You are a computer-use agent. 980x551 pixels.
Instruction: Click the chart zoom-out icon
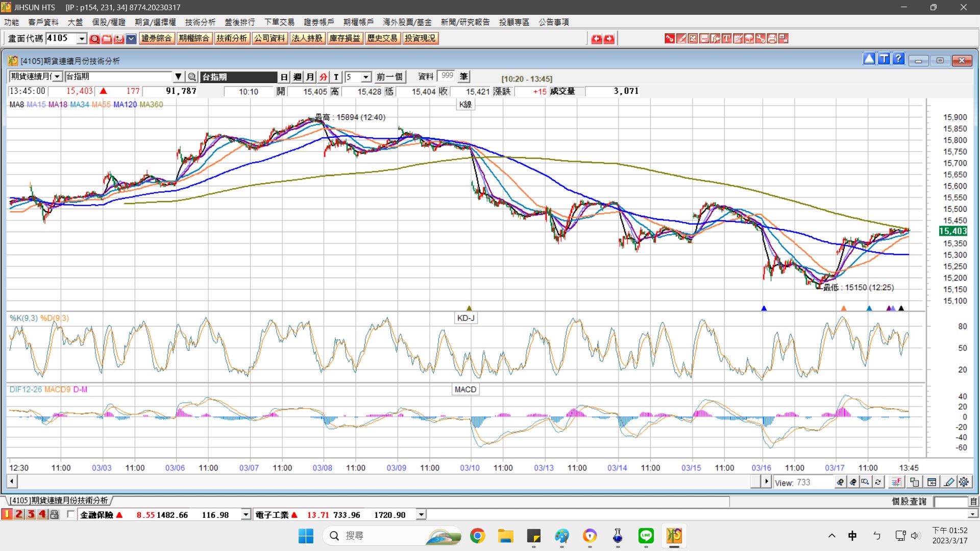point(853,482)
